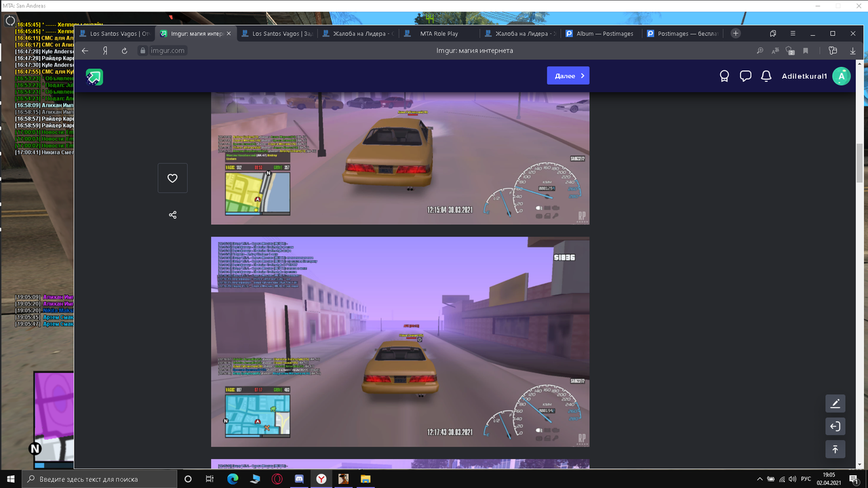
Task: Open Windows Start menu
Action: [x=11, y=479]
